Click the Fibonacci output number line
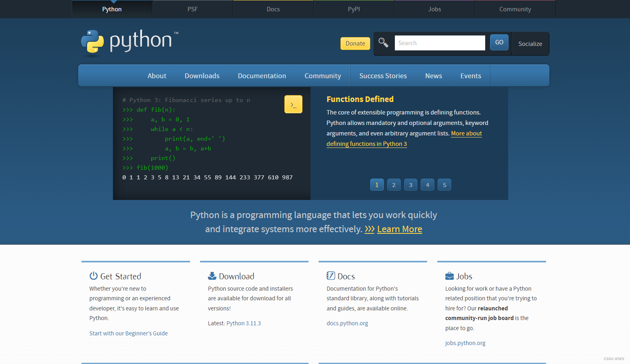Image resolution: width=630 pixels, height=364 pixels. (207, 177)
